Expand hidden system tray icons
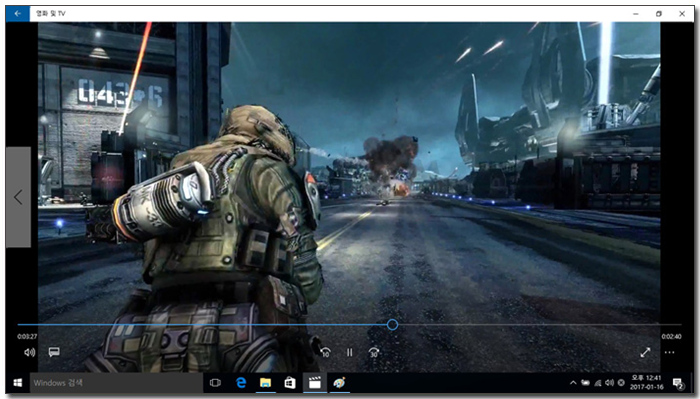The image size is (700, 399). [x=573, y=383]
